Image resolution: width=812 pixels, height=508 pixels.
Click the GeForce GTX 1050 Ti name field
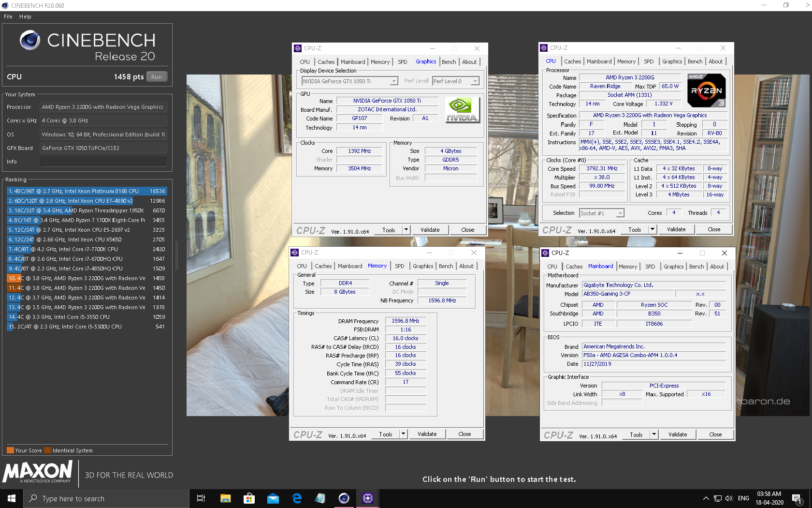pyautogui.click(x=387, y=101)
